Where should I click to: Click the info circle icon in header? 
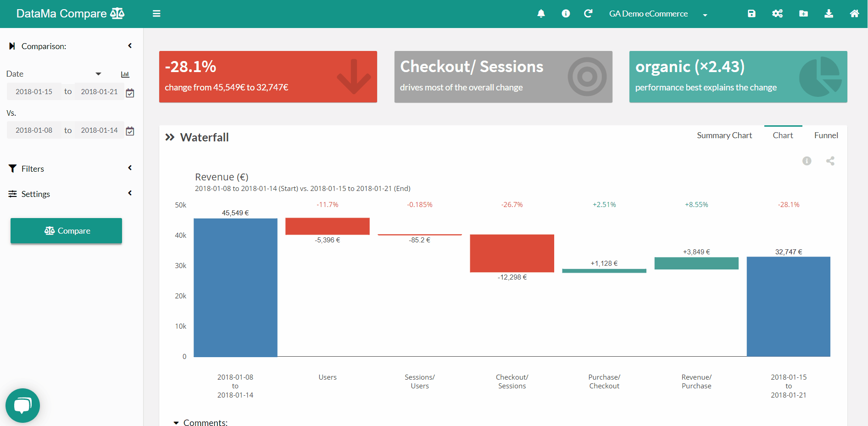566,14
